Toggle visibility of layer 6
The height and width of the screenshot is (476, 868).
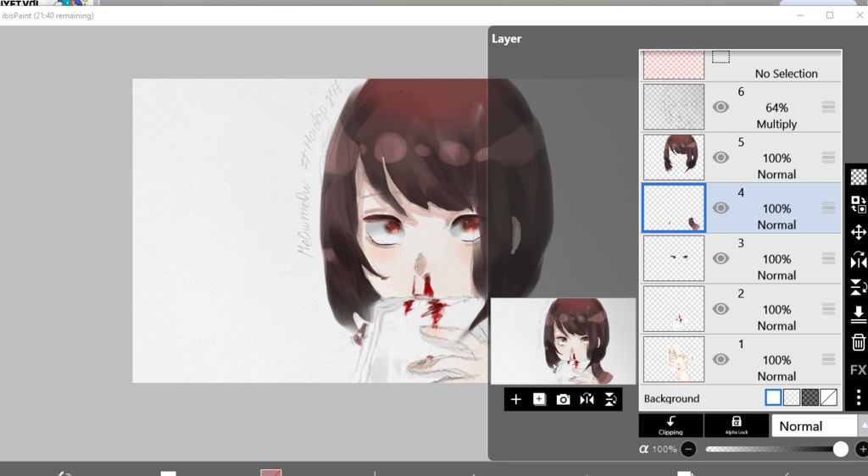pyautogui.click(x=721, y=107)
